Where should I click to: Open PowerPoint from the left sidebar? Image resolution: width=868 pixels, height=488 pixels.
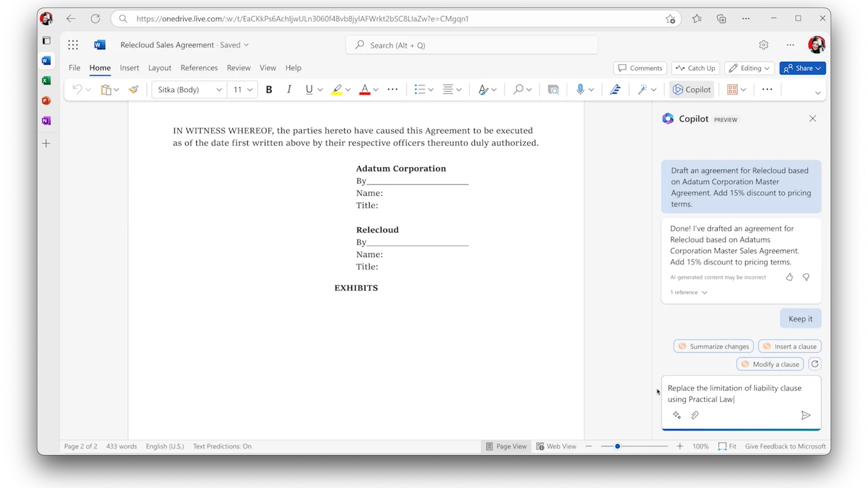[x=46, y=101]
